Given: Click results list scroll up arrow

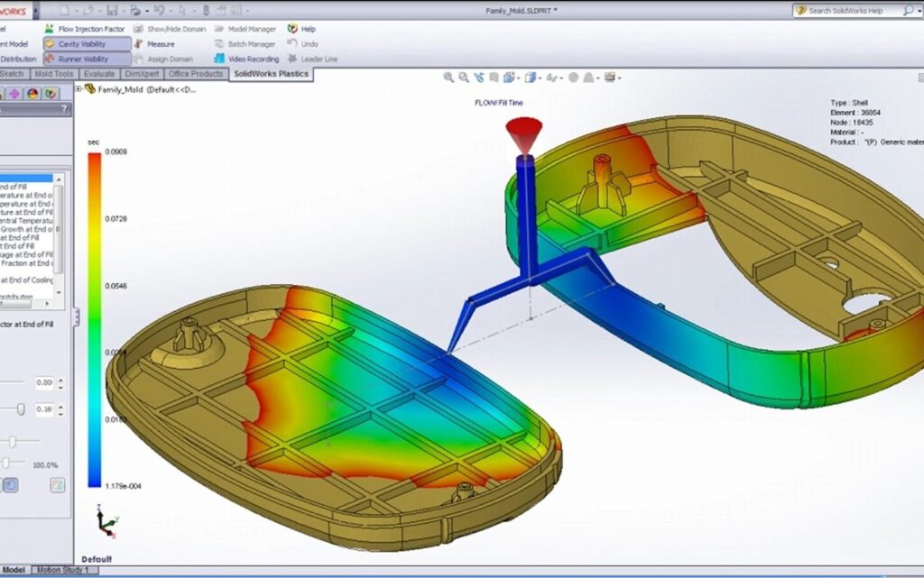Looking at the screenshot, I should [59, 178].
